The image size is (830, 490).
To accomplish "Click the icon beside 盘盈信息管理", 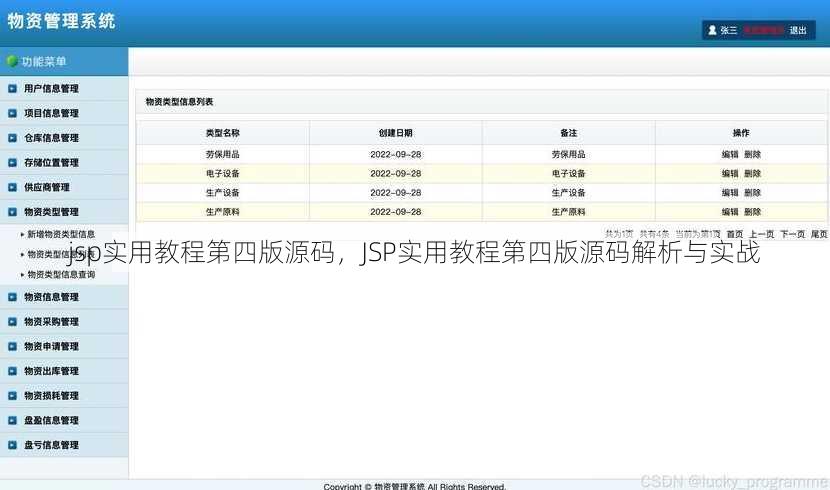I will pyautogui.click(x=12, y=421).
